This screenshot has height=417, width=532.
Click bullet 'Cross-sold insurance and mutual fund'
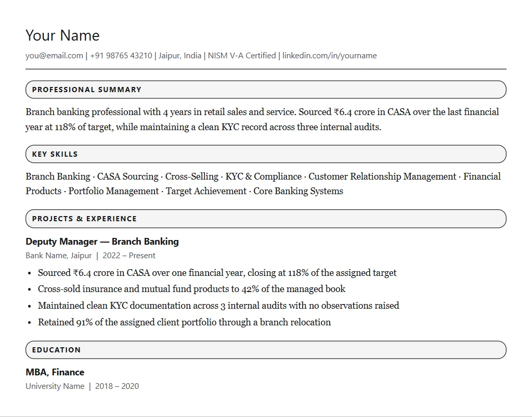192,289
